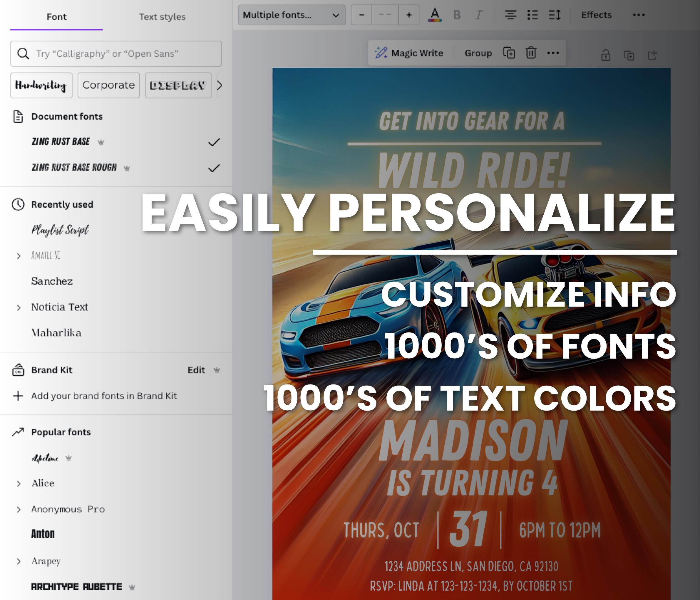Expand the Noticia Text font styles
Viewport: 700px width, 600px height.
pos(19,307)
